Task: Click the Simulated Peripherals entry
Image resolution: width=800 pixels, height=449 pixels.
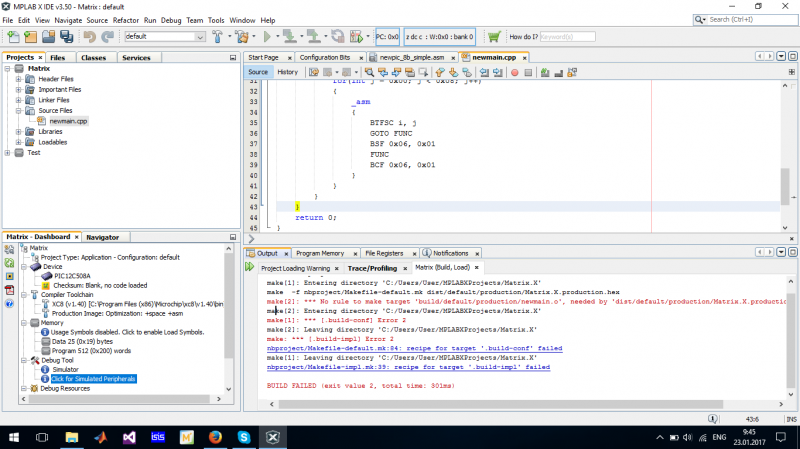Action: pos(93,379)
